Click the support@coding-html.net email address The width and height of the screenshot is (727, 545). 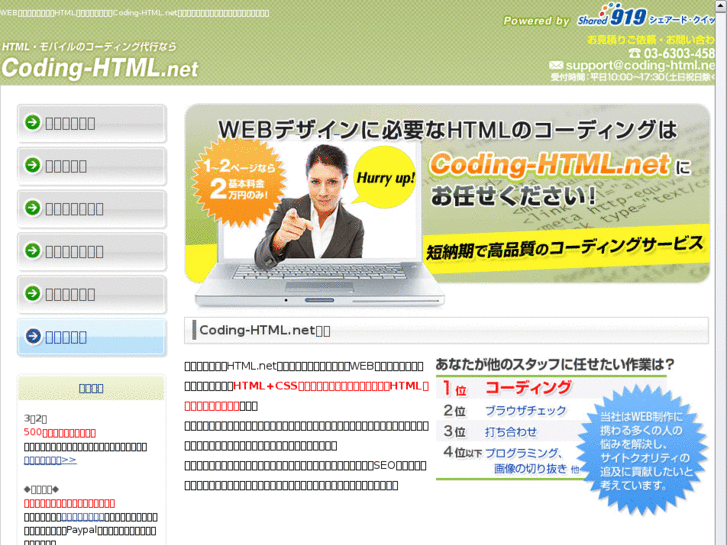[640, 65]
